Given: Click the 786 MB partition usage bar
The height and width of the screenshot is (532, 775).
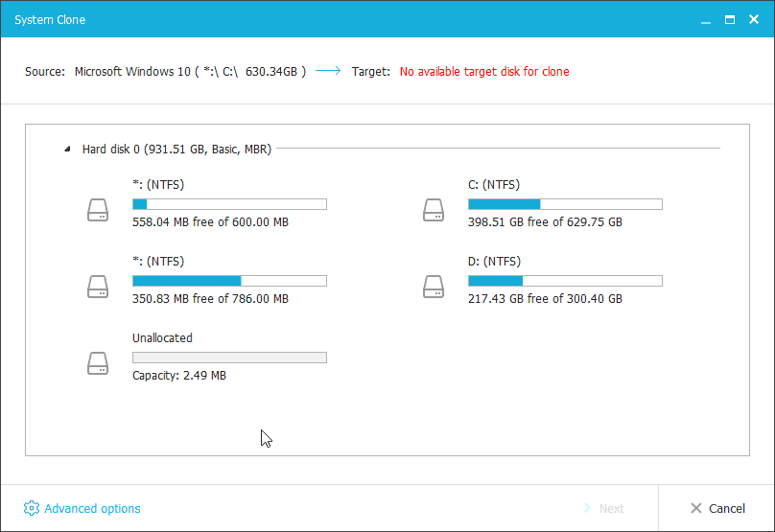Looking at the screenshot, I should (x=229, y=281).
